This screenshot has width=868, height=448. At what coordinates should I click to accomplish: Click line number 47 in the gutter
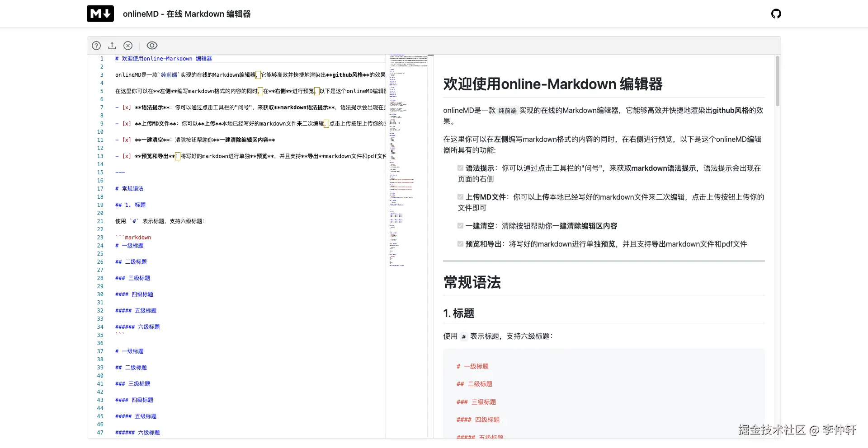click(x=100, y=433)
